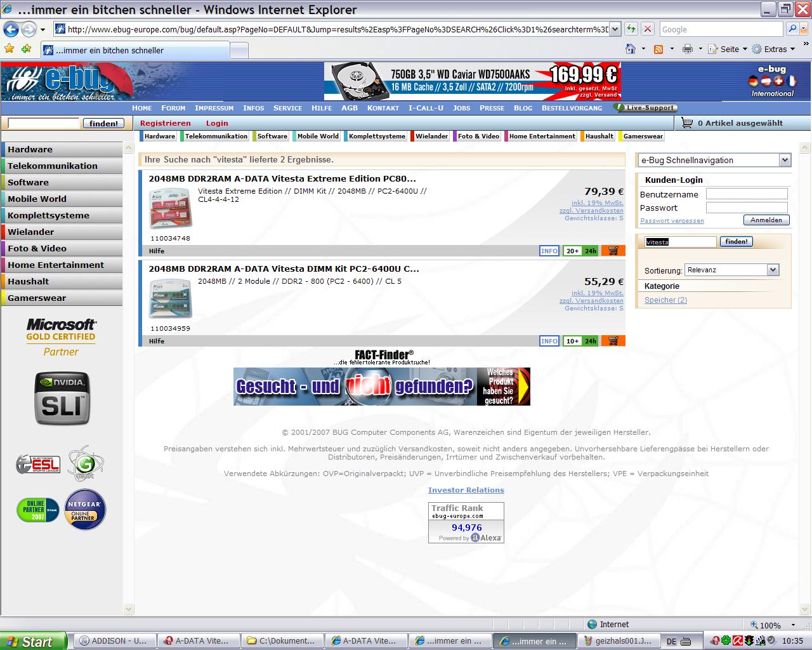Click finden! button next to vitesta
The height and width of the screenshot is (650, 812).
(x=737, y=242)
